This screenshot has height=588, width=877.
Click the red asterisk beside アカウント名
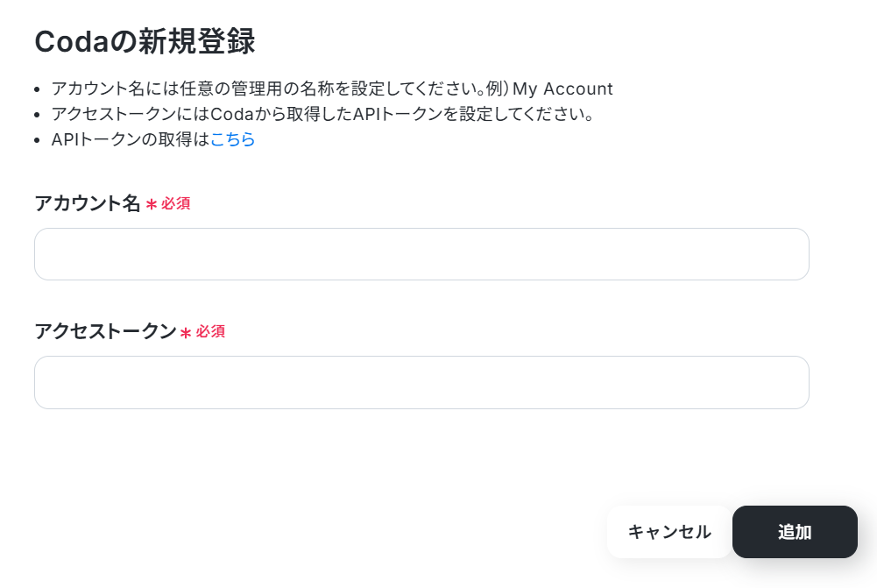click(x=151, y=205)
